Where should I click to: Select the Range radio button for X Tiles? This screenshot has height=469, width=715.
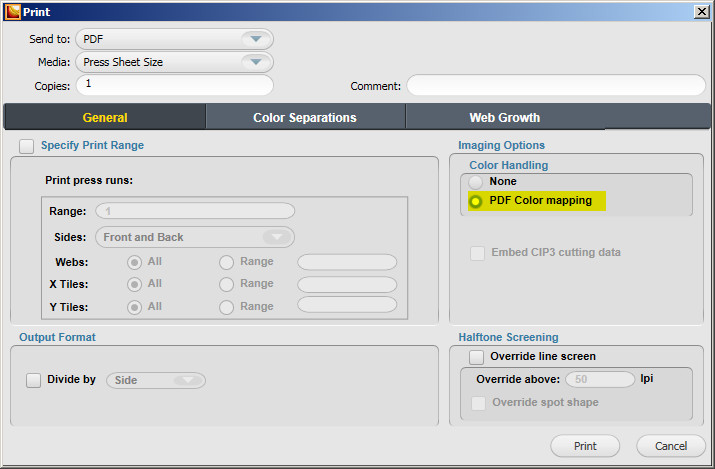tap(227, 284)
